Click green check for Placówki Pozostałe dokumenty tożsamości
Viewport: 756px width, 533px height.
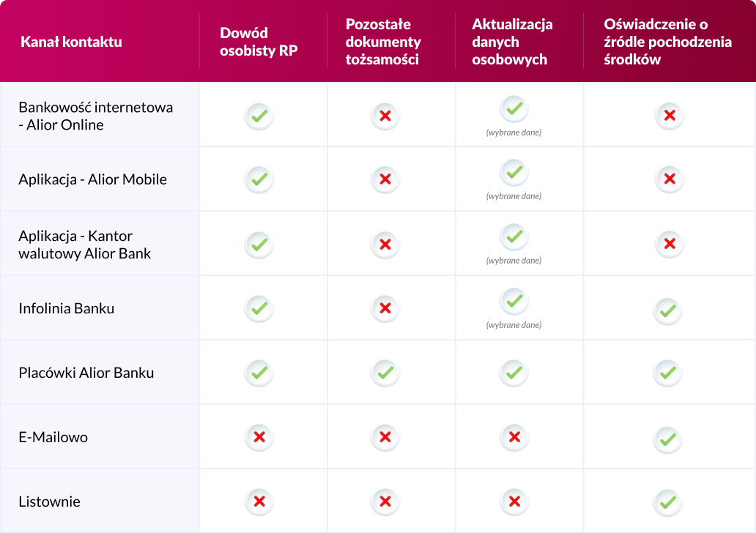(x=385, y=373)
